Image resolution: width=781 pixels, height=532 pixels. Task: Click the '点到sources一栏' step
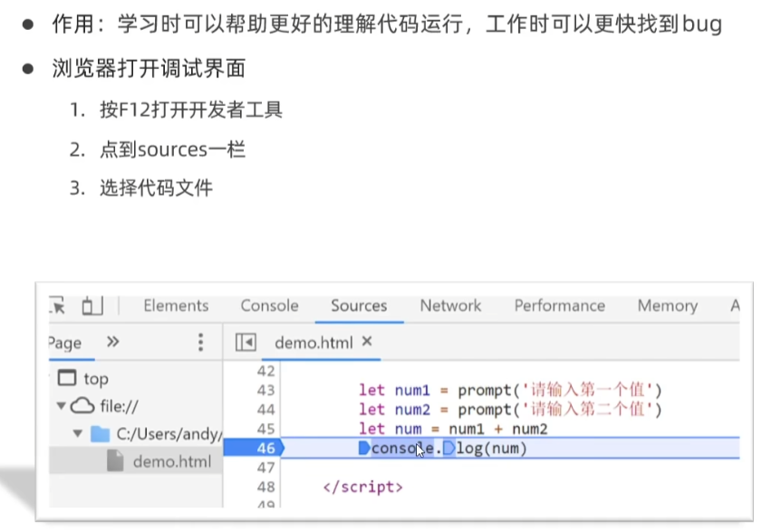tap(172, 149)
